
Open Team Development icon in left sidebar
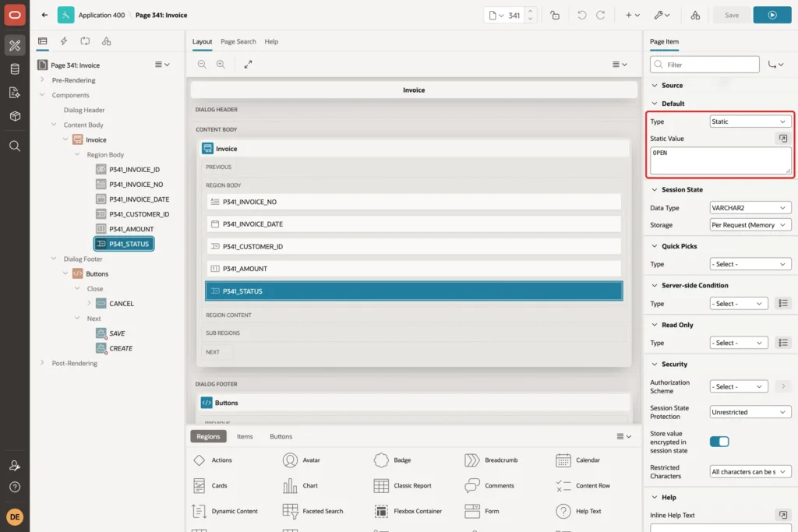coord(15,93)
